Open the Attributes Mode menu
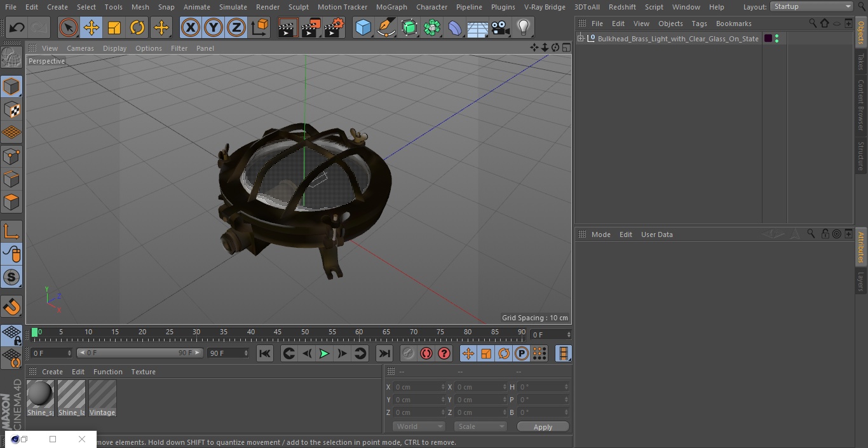868x448 pixels. (x=600, y=234)
